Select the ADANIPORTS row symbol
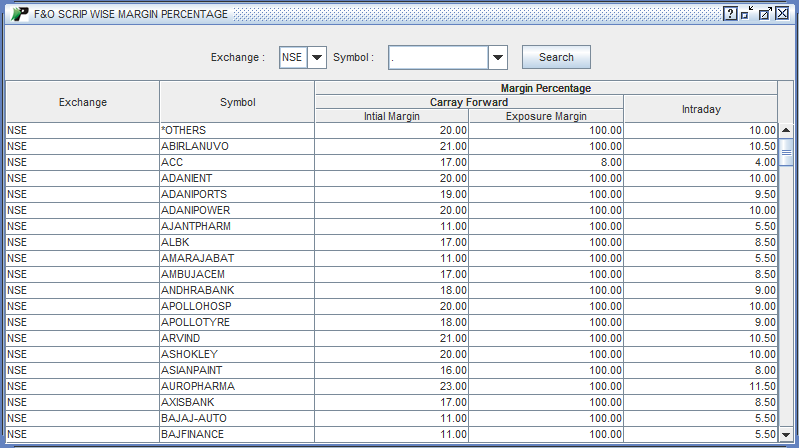The image size is (799, 448). (237, 194)
